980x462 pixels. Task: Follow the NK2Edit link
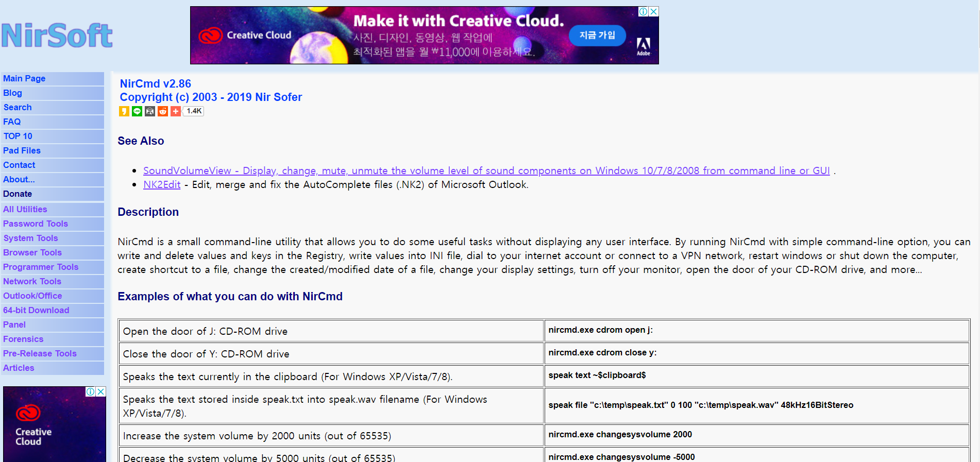pyautogui.click(x=162, y=184)
